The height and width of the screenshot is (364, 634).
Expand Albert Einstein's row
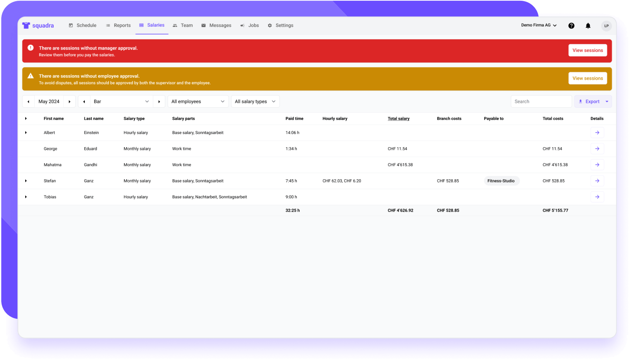[x=26, y=133]
